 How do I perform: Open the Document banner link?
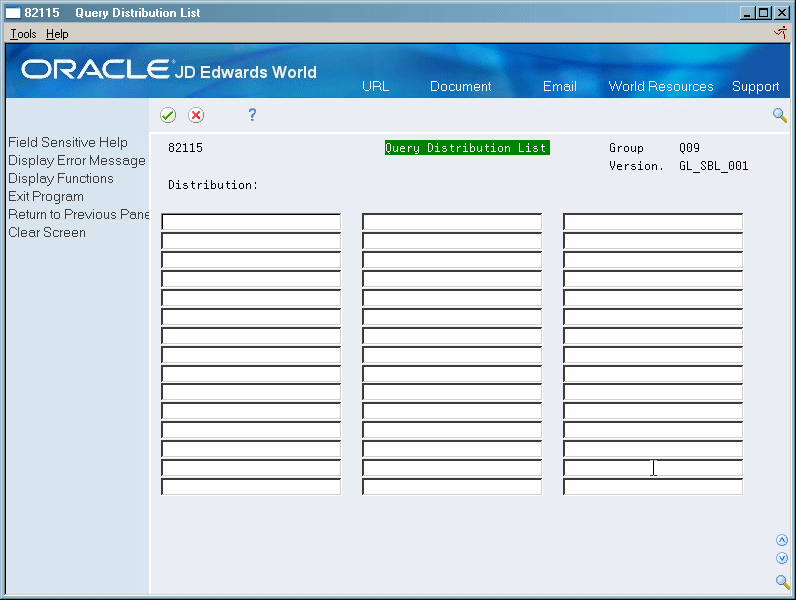[x=460, y=86]
